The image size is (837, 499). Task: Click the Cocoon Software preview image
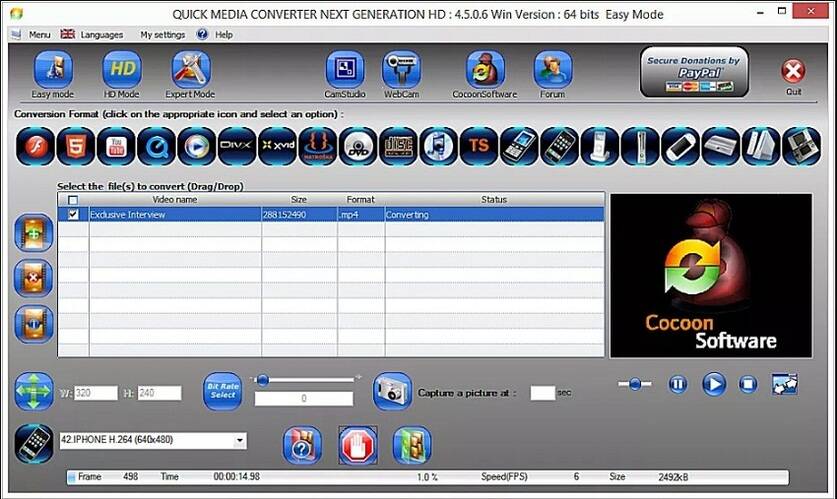tap(711, 276)
